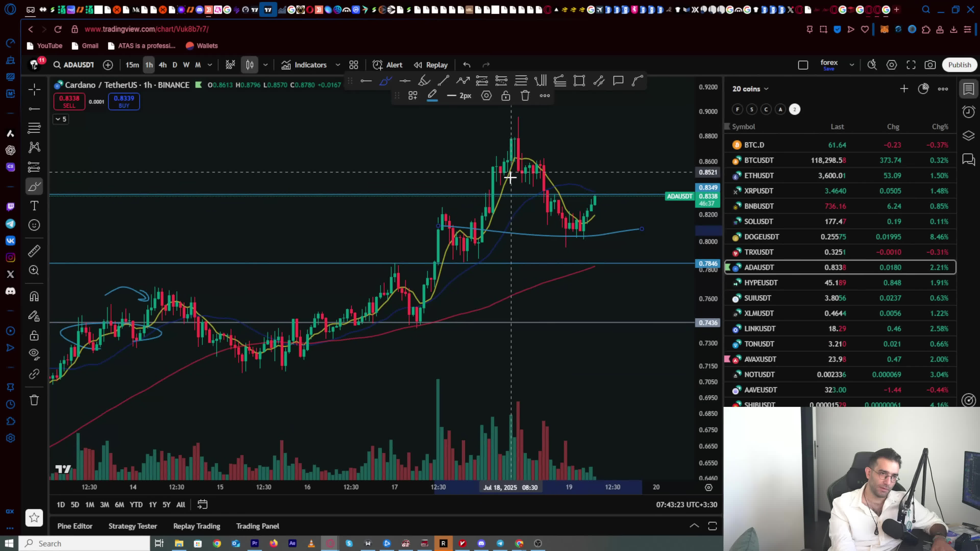The width and height of the screenshot is (980, 551).
Task: Open the go to date calendar icon
Action: coord(202,505)
